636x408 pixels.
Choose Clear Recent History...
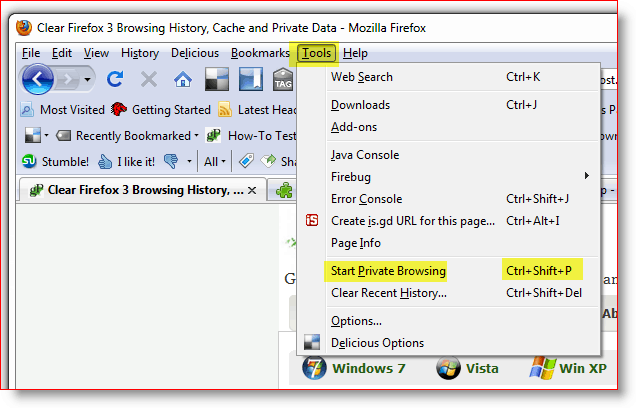coord(449,293)
